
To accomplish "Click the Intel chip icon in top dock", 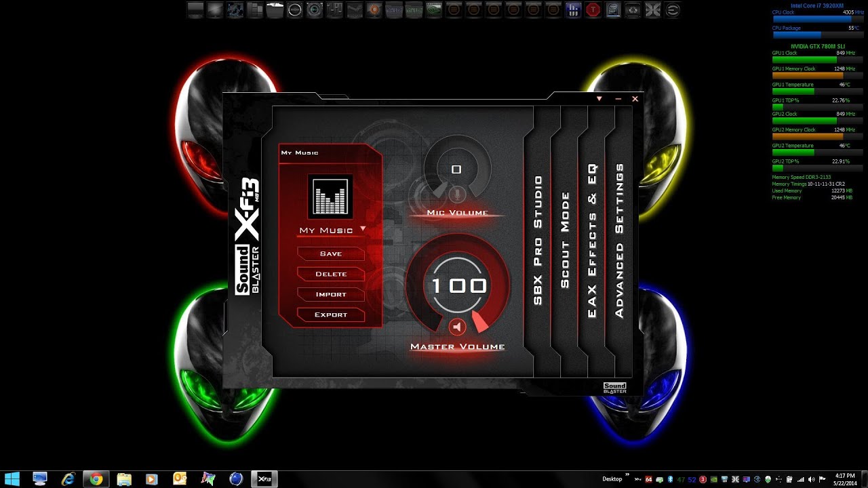I will (x=612, y=9).
